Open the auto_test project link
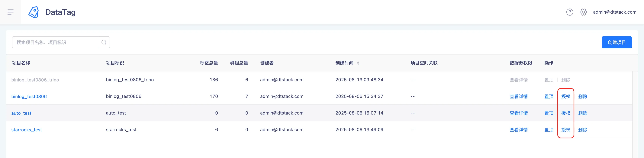The image size is (644, 158). [x=21, y=113]
